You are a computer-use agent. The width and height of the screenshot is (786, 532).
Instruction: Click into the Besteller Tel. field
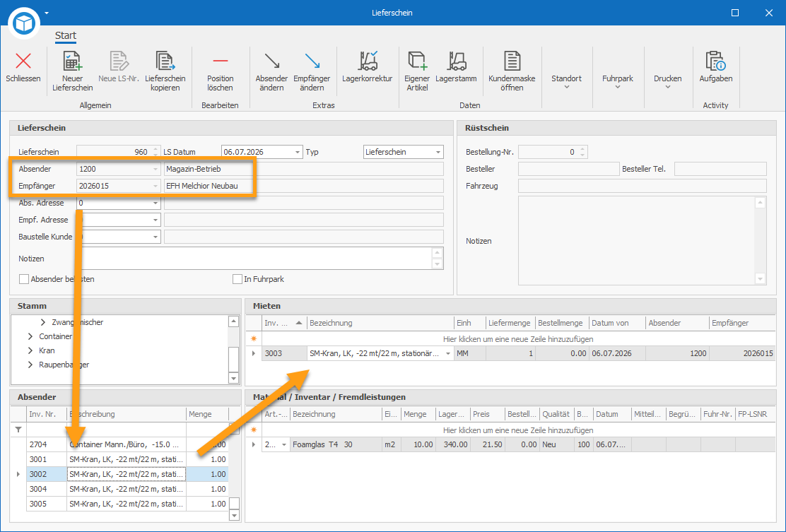(x=720, y=169)
